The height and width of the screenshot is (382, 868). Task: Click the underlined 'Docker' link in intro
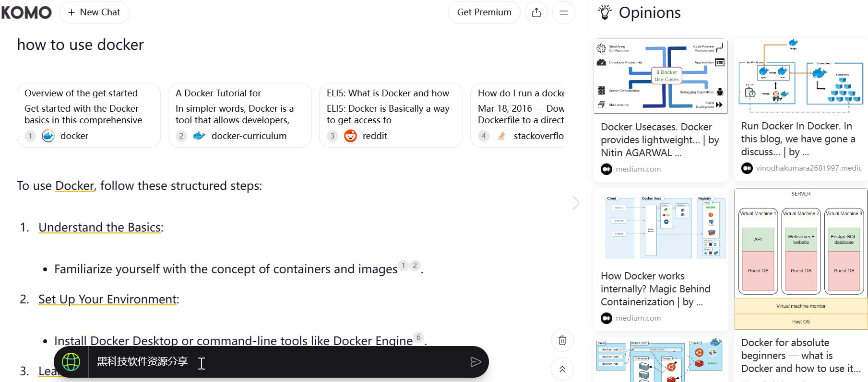[x=74, y=186]
